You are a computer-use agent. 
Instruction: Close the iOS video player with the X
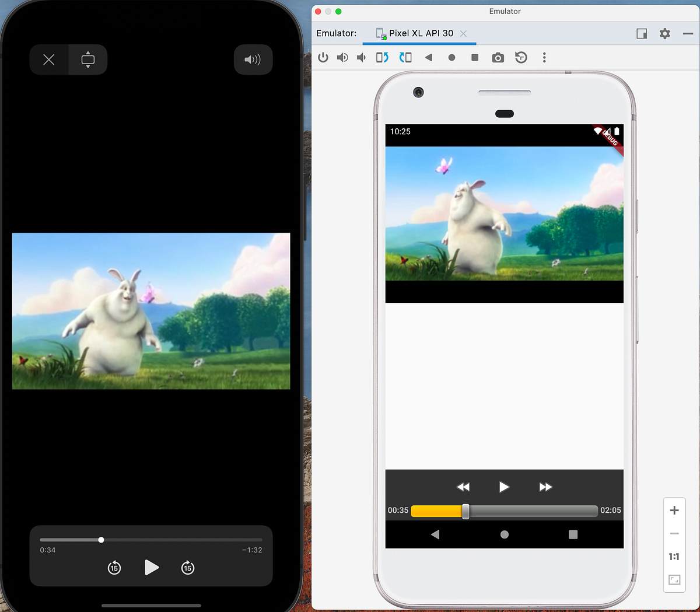click(x=48, y=60)
